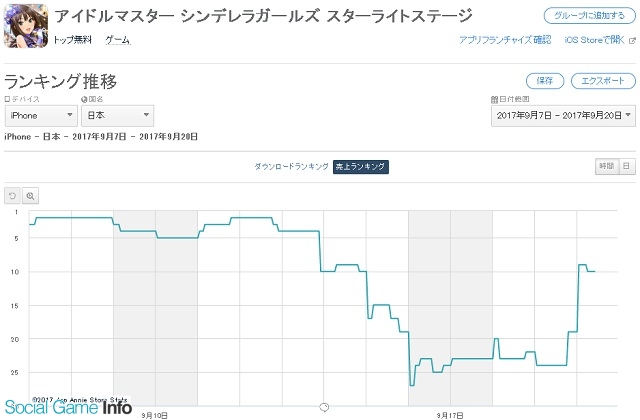Image resolution: width=640 pixels, height=420 pixels.
Task: Select the ダウンロードランキング tab
Action: (291, 167)
